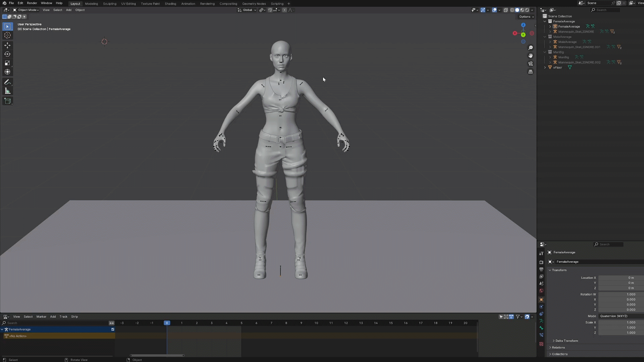Click the Cursor tool icon

click(x=7, y=36)
